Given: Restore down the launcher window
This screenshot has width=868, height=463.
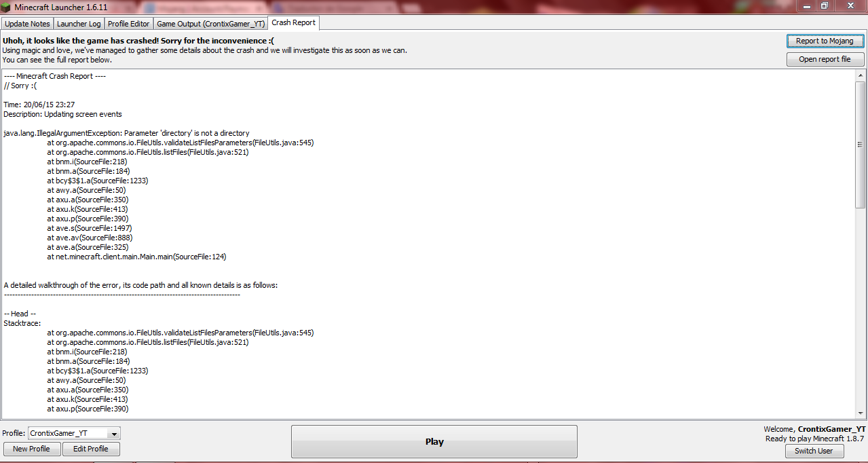Looking at the screenshot, I should pyautogui.click(x=825, y=5).
